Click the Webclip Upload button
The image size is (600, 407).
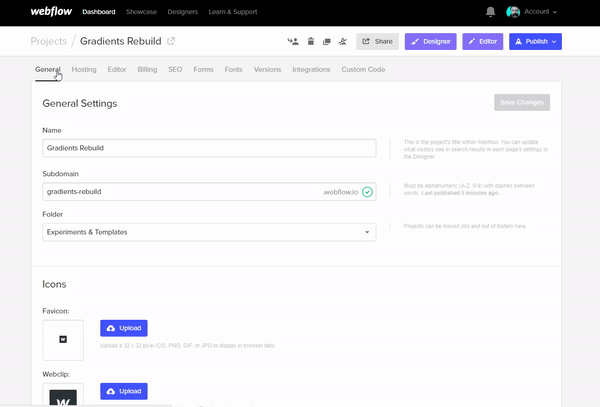tap(124, 391)
